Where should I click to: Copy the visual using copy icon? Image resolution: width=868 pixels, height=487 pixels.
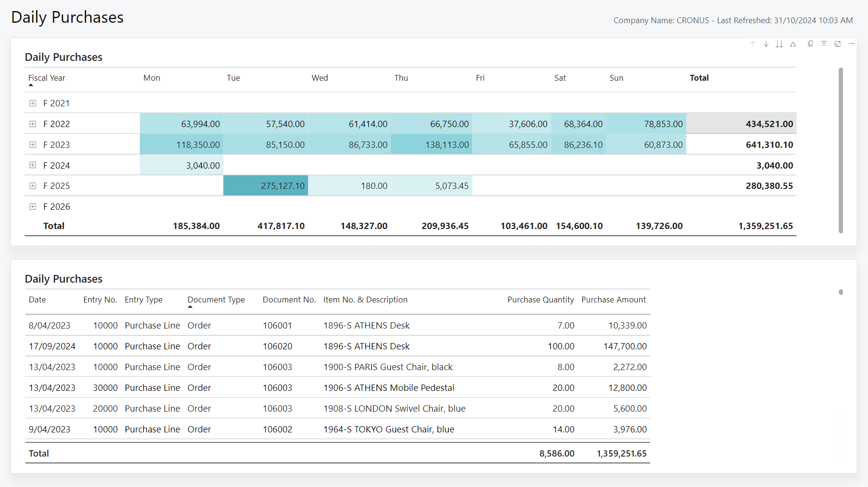coord(810,43)
